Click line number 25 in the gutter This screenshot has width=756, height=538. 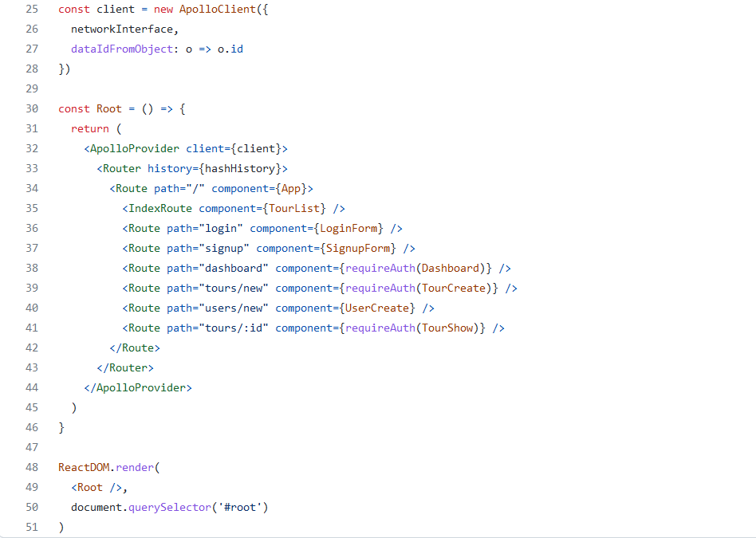pyautogui.click(x=31, y=9)
